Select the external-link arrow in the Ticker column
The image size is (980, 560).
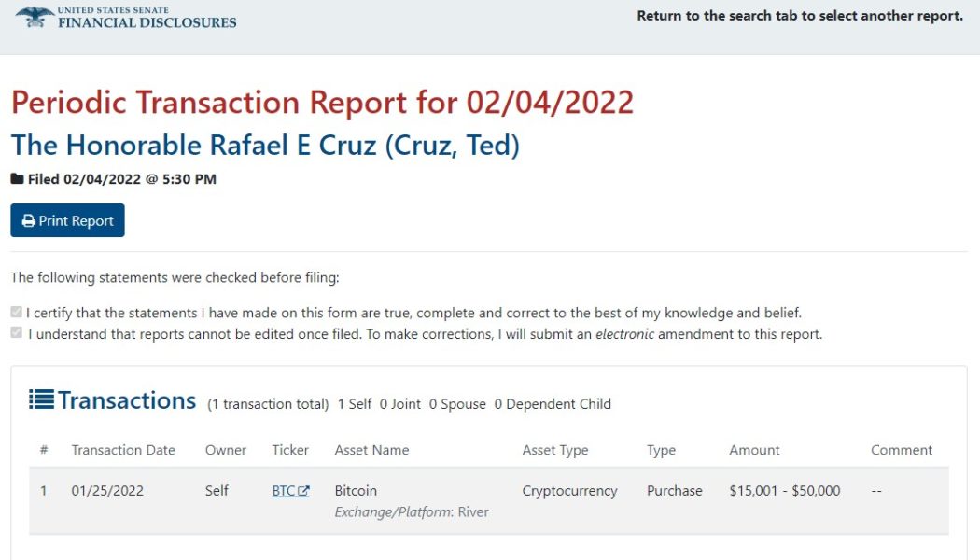point(305,488)
